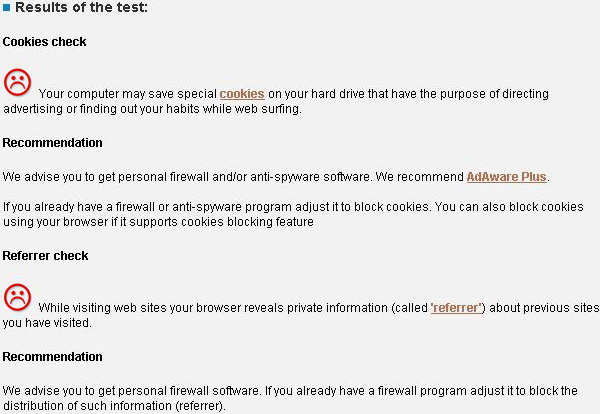
Task: Open the "cookies" hyperlink
Action: click(x=242, y=94)
